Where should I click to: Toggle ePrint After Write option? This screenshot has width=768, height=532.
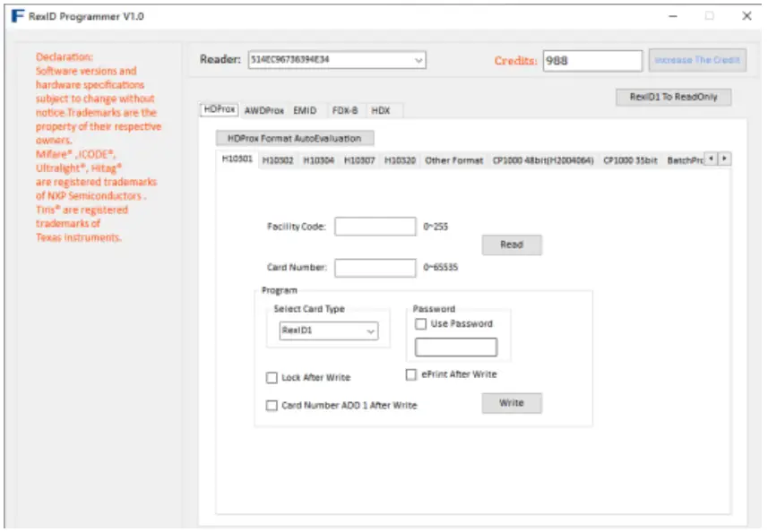411,374
